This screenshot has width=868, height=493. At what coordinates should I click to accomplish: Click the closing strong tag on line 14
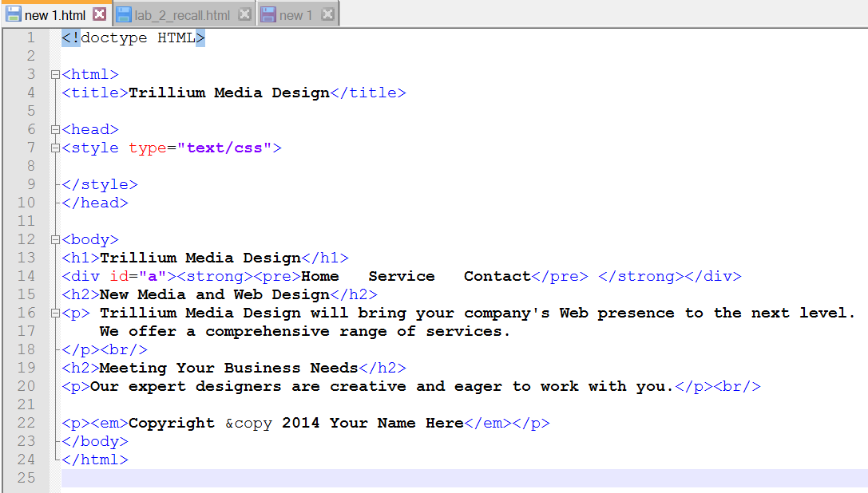pyautogui.click(x=641, y=276)
